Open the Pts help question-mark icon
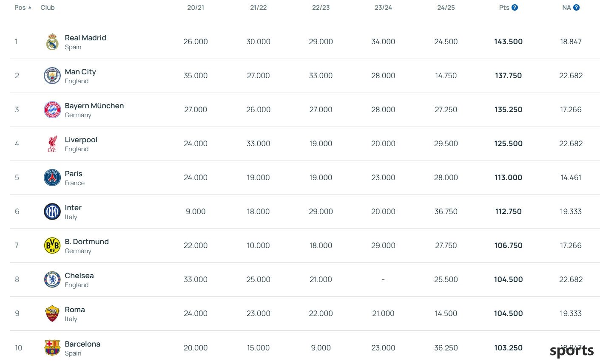 tap(515, 8)
